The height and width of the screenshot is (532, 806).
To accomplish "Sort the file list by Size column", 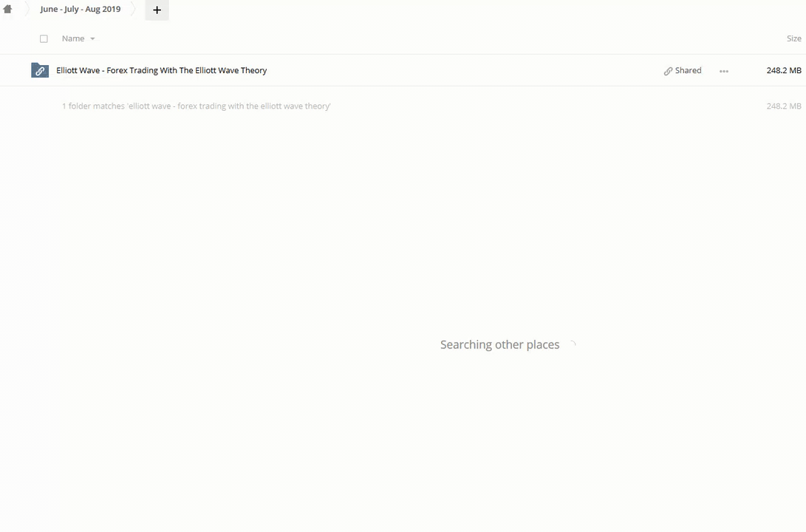I will [793, 38].
